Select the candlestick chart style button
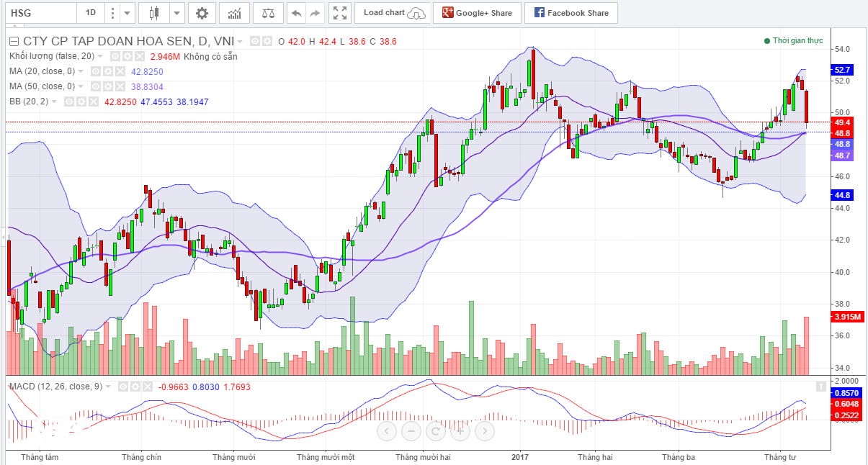The height and width of the screenshot is (465, 868). click(x=153, y=13)
